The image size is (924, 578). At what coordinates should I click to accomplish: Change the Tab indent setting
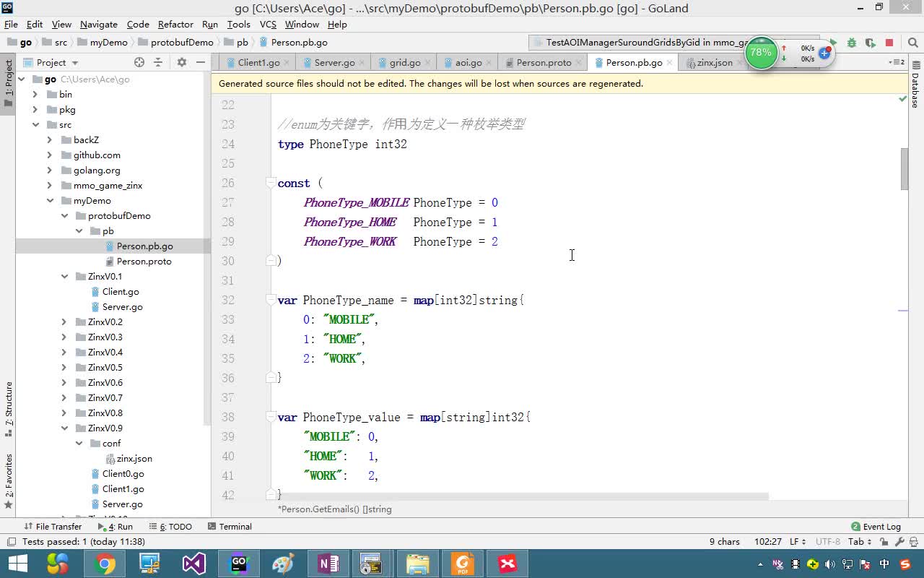click(858, 542)
